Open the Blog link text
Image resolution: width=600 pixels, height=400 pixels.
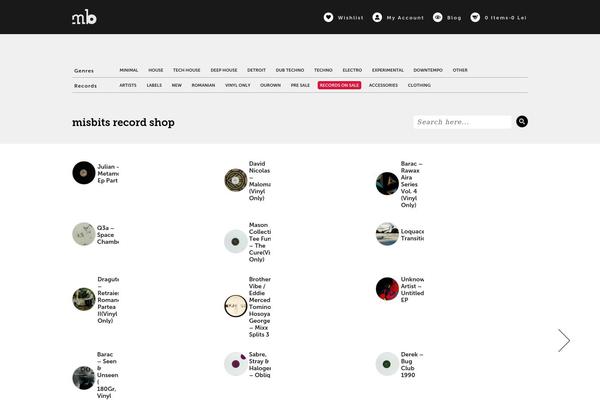tap(454, 18)
